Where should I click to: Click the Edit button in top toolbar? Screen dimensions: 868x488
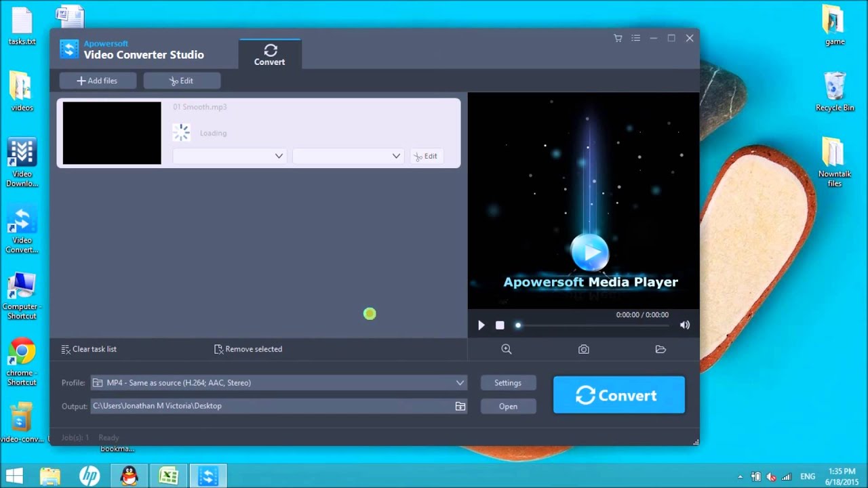(182, 81)
